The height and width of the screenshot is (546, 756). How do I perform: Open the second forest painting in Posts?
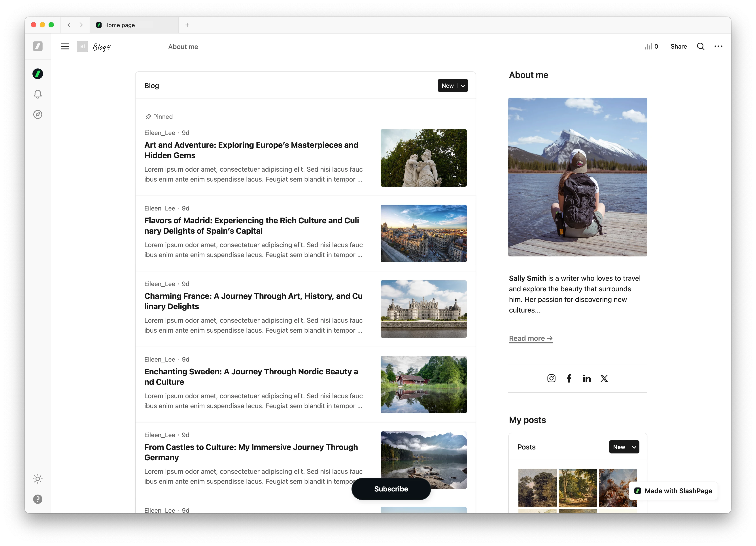pyautogui.click(x=578, y=488)
